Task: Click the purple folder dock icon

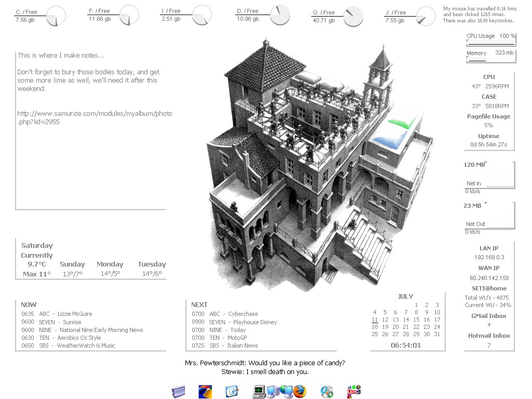Action: (x=178, y=391)
